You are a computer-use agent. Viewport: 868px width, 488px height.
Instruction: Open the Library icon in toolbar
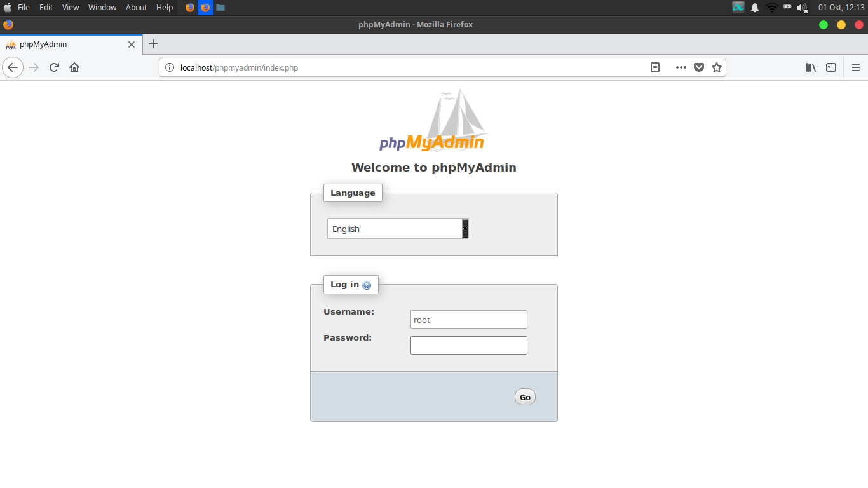(x=811, y=67)
